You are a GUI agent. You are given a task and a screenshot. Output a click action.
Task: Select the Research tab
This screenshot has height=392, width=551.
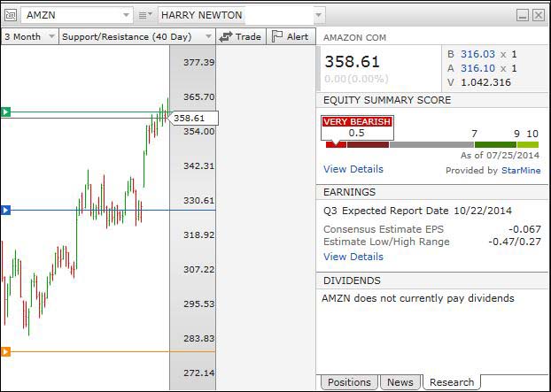tap(452, 382)
